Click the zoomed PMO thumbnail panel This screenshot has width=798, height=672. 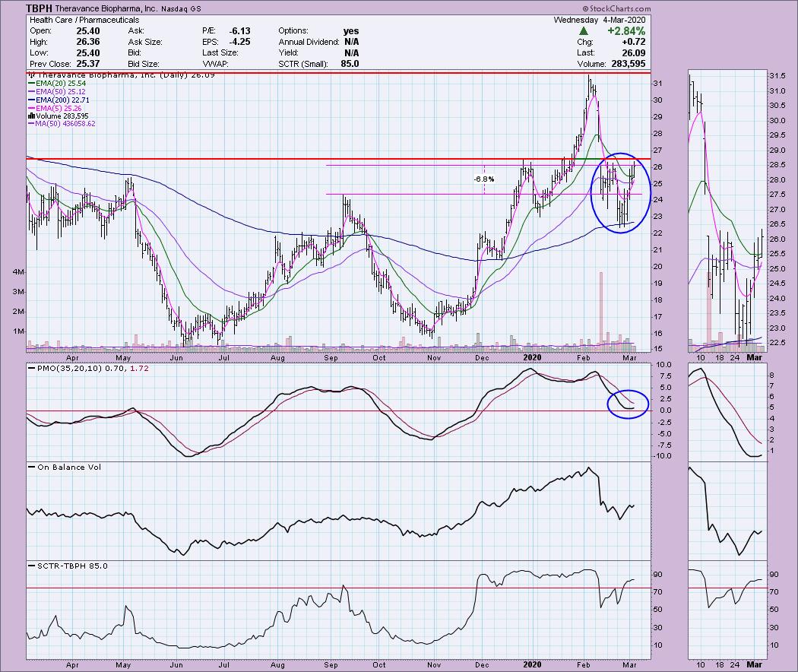[727, 412]
